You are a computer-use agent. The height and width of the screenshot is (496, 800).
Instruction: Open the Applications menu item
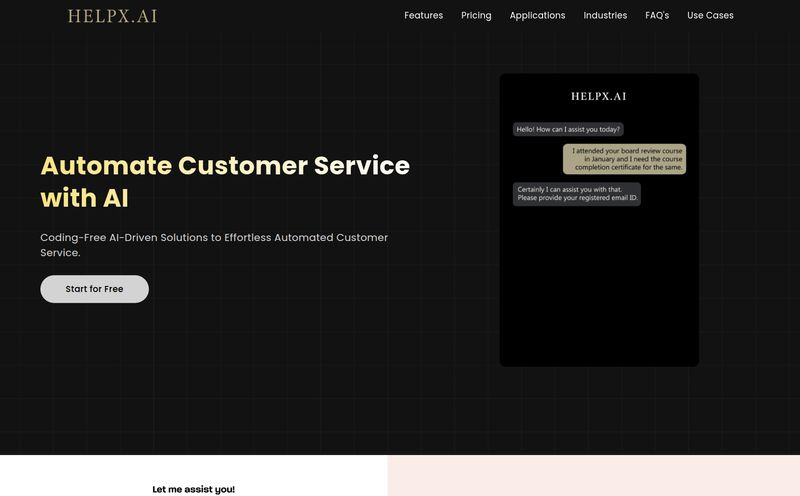click(x=537, y=16)
